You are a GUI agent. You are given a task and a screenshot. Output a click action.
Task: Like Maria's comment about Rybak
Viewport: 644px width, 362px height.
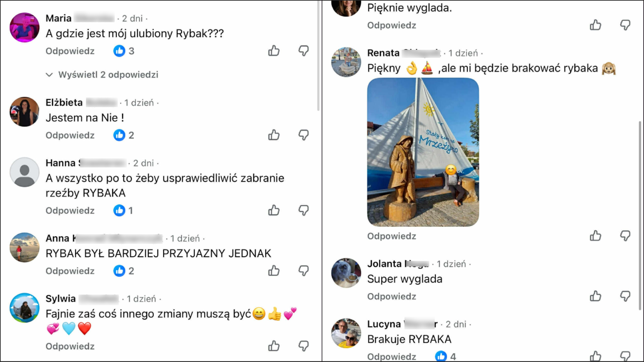274,51
